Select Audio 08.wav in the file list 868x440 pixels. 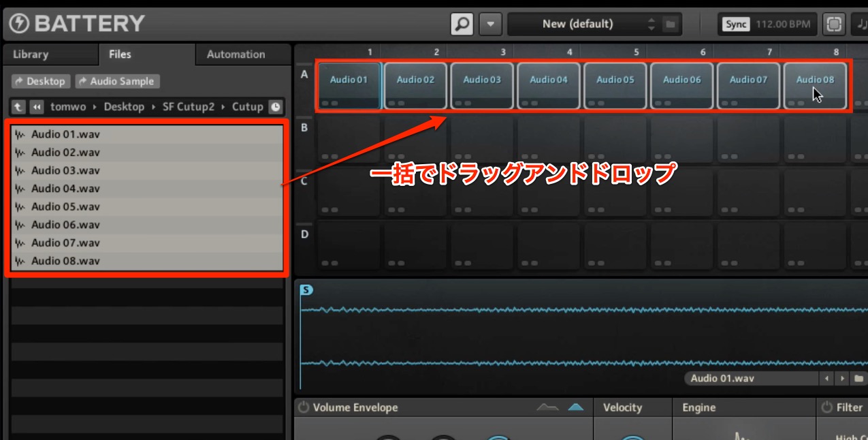[x=147, y=261]
